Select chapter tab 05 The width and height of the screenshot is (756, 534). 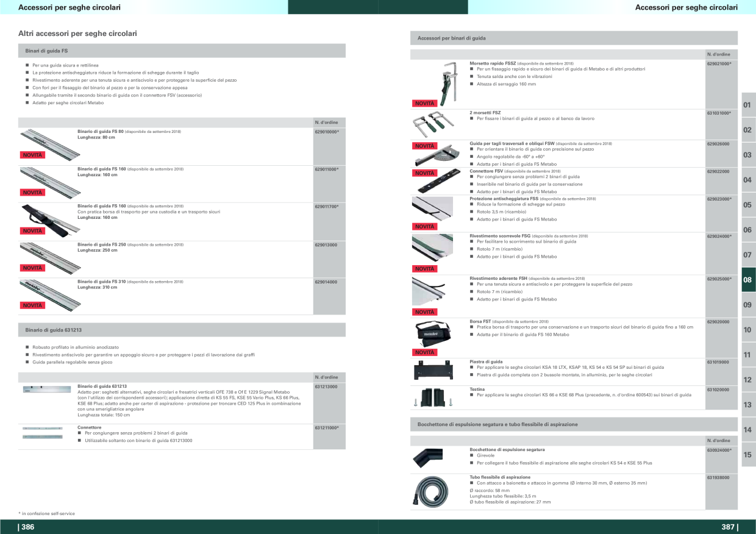[x=747, y=205]
